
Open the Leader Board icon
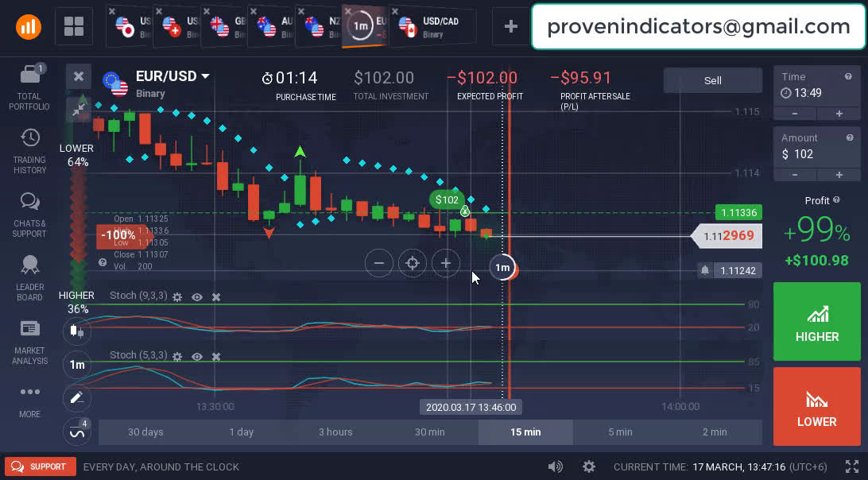point(29,265)
